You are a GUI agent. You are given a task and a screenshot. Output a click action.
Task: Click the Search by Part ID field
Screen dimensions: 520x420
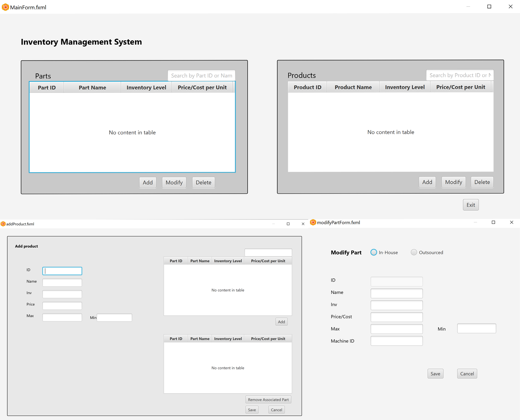[201, 75]
